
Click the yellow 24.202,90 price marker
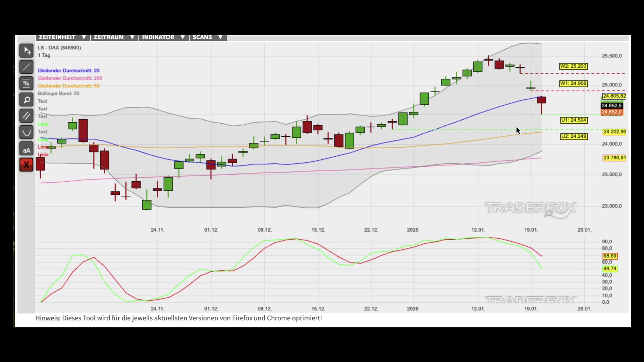coord(614,132)
